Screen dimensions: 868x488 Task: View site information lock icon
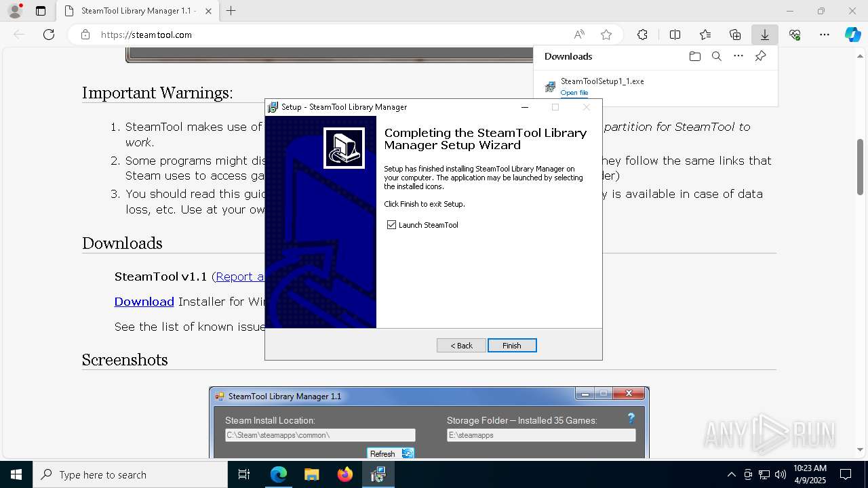click(85, 35)
